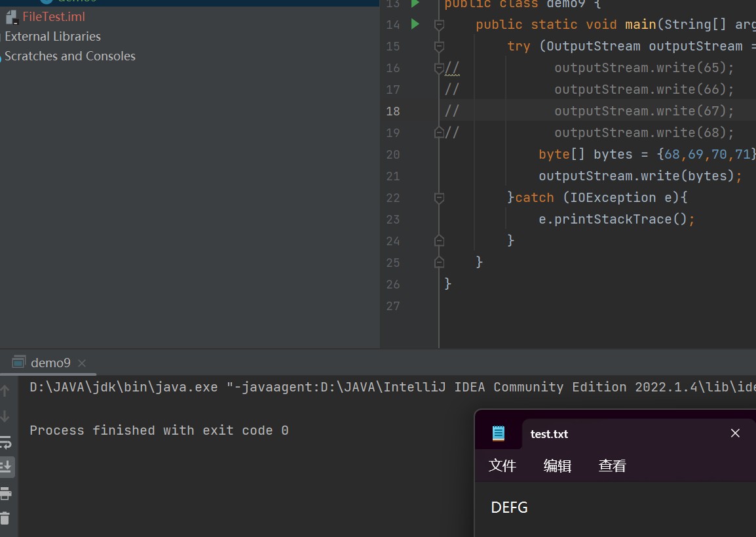Click the Up the Stack Trace arrow
The height and width of the screenshot is (537, 756).
(x=5, y=391)
